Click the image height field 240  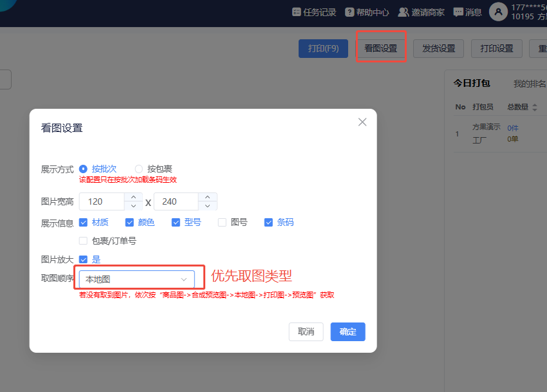176,201
